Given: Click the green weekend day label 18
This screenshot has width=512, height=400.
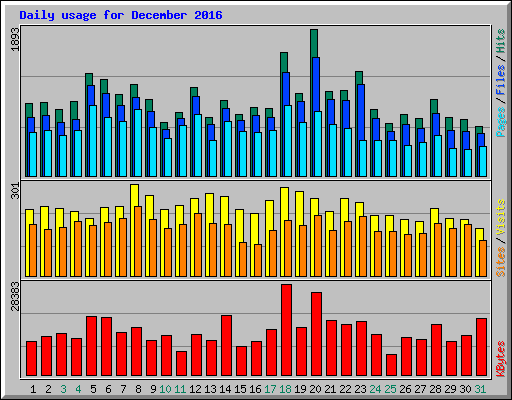Looking at the screenshot, I should [285, 389].
